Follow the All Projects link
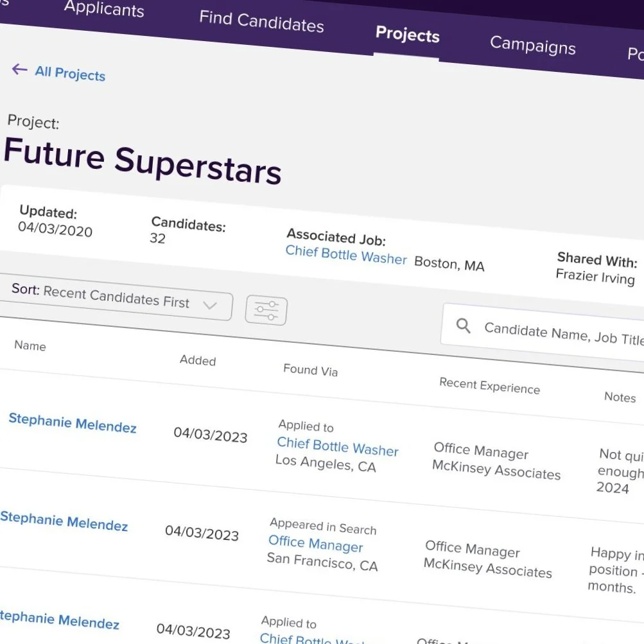 [x=70, y=74]
